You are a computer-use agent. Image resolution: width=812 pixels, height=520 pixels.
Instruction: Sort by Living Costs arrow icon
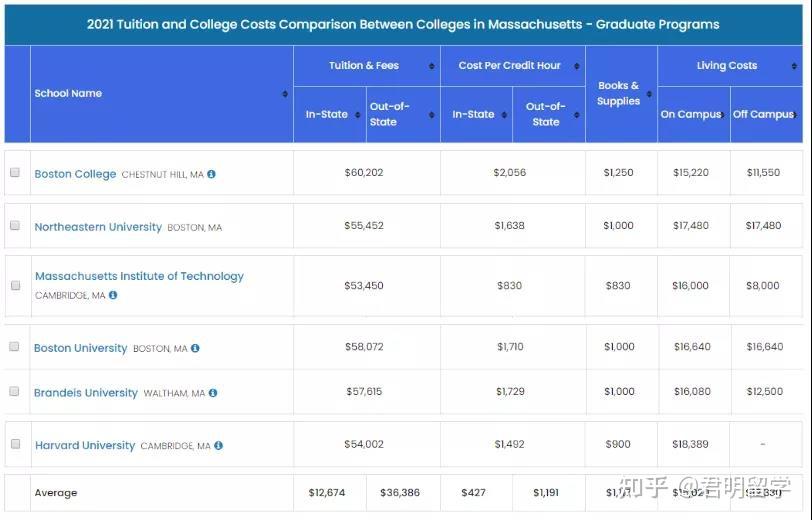[794, 66]
